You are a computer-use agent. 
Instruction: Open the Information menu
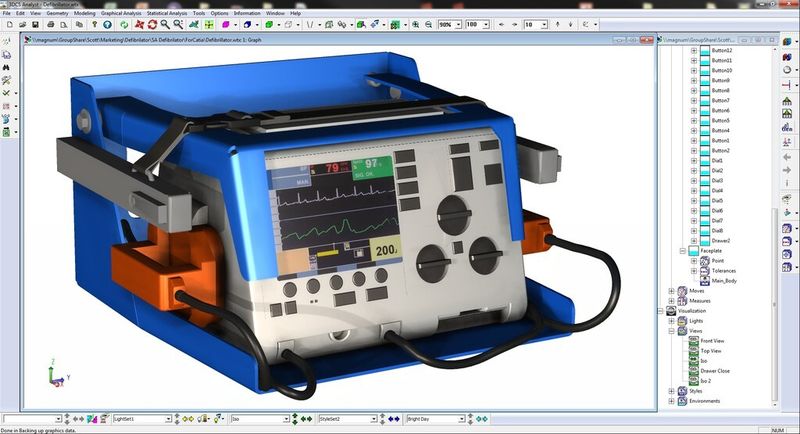click(247, 13)
